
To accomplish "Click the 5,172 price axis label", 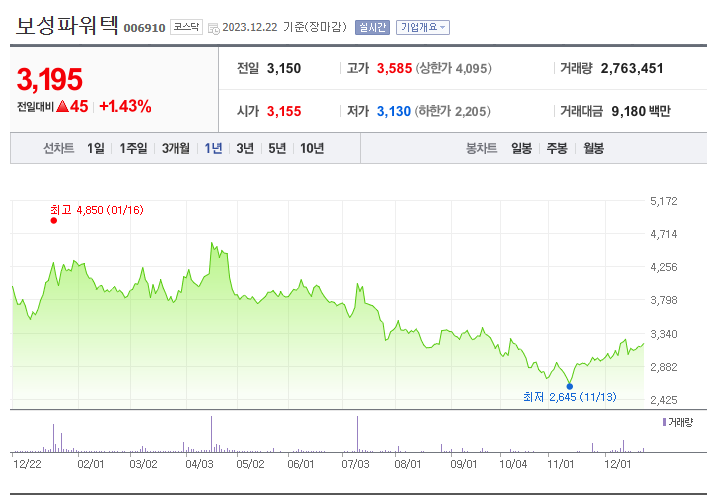I will [x=663, y=201].
